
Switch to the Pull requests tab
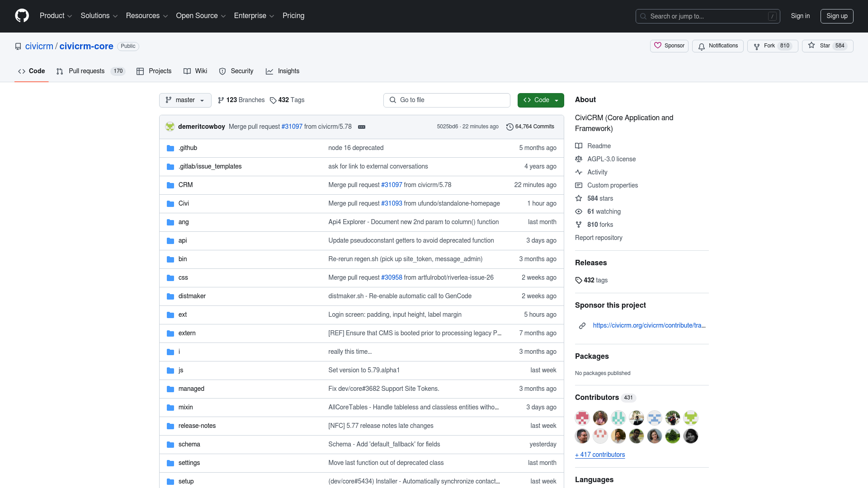click(90, 71)
